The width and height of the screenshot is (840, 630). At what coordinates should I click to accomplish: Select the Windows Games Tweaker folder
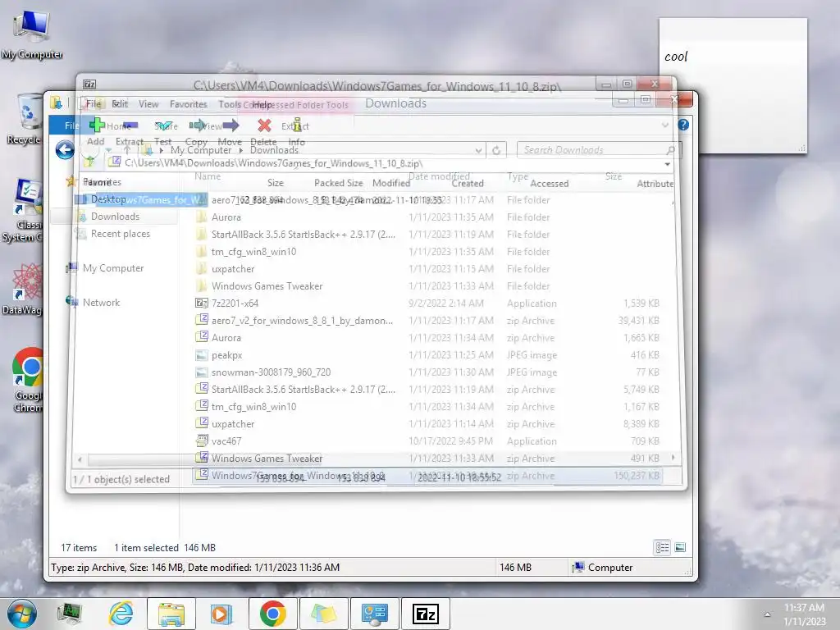428,285
